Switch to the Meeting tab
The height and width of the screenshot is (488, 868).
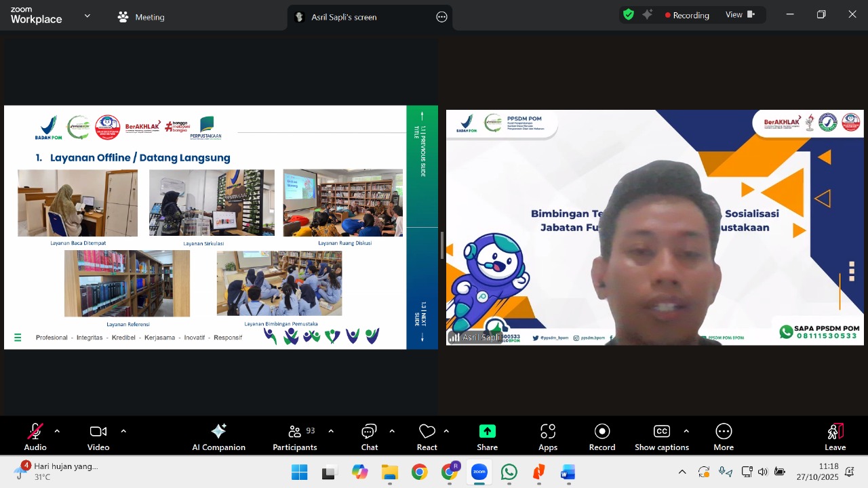point(141,17)
